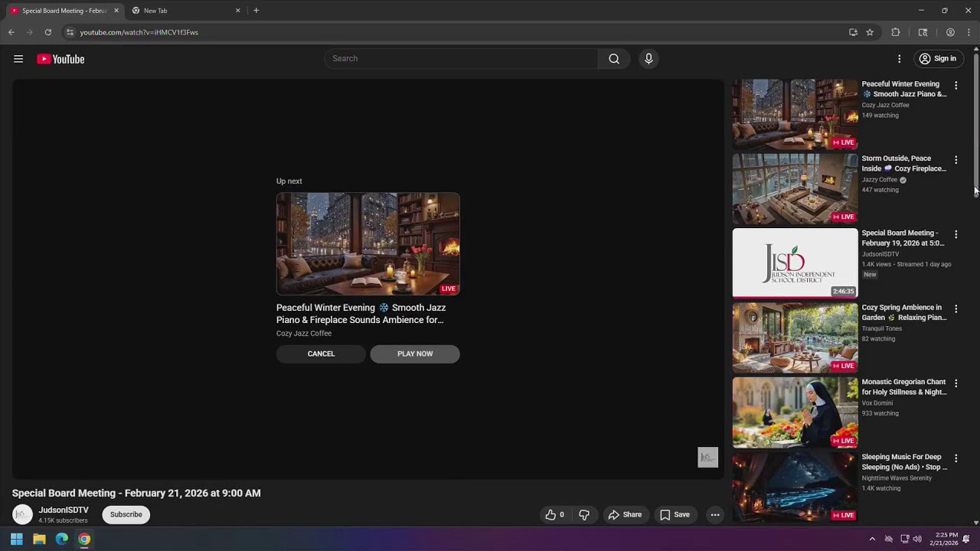Open the Sleeping Music For Deep Sleeping title
This screenshot has width=980, height=551.
(x=904, y=462)
